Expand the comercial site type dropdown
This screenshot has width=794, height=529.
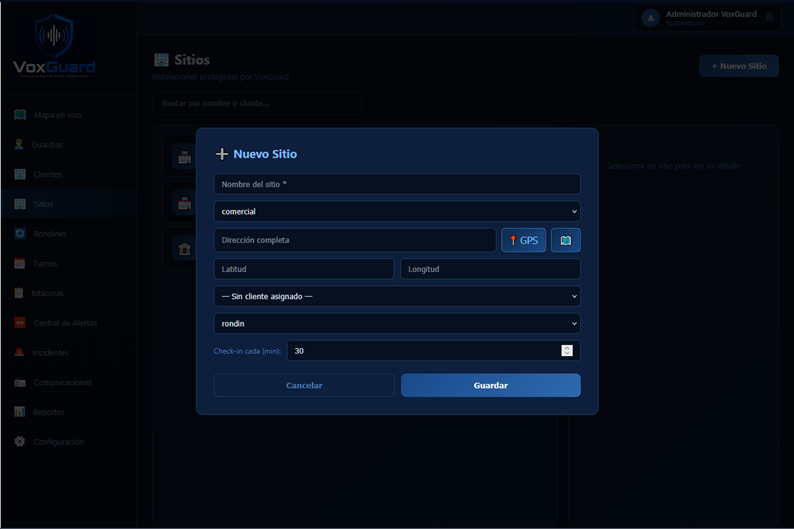(x=397, y=212)
